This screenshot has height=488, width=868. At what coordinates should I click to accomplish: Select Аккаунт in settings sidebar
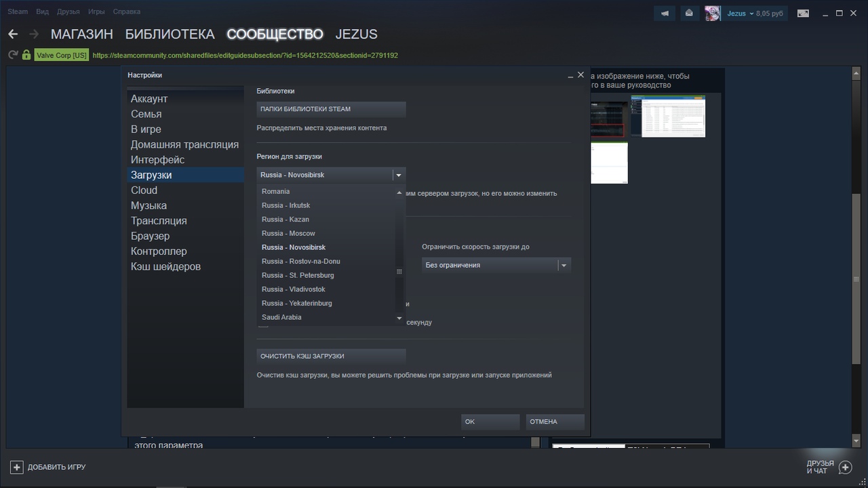[185, 99]
